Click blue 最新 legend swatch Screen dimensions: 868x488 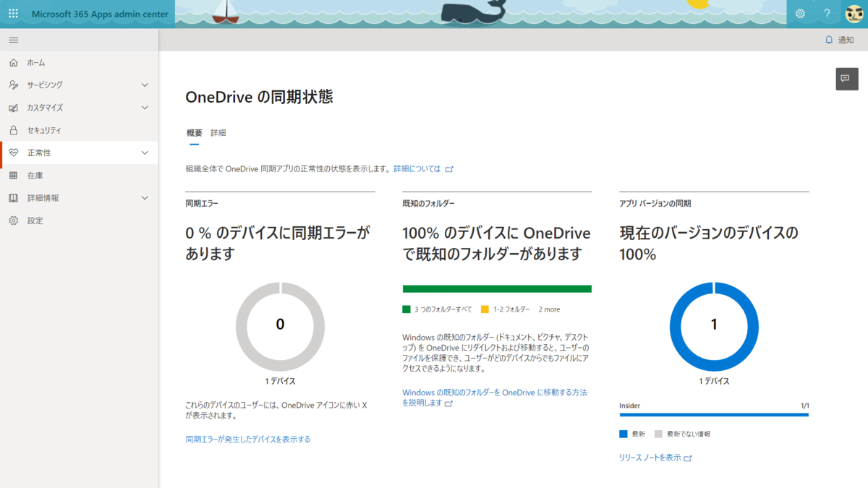[x=624, y=435]
